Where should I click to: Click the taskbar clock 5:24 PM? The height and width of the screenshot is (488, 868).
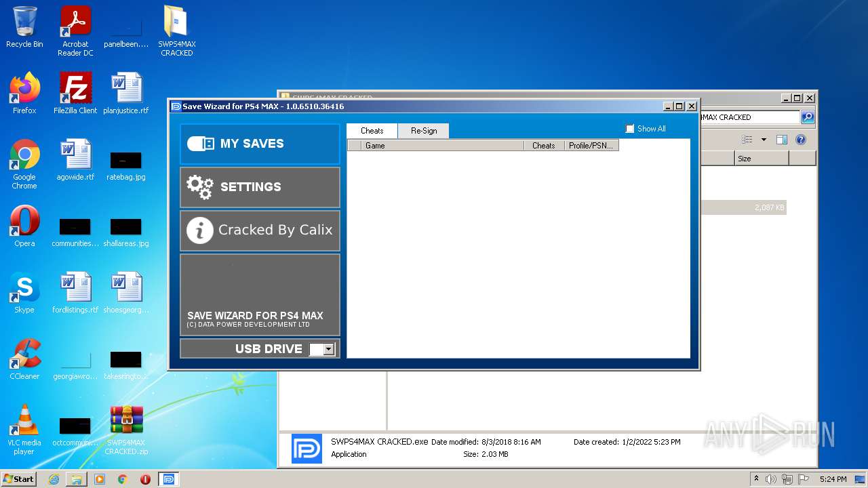pos(833,479)
